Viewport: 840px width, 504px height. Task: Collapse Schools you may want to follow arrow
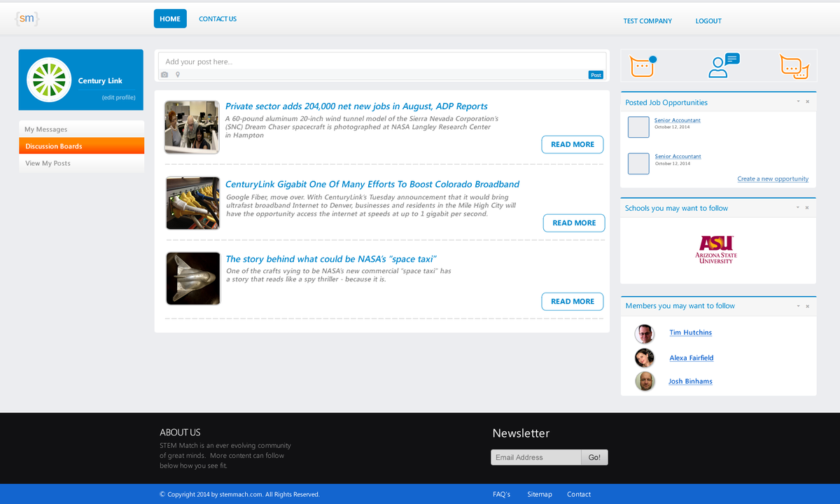tap(798, 207)
